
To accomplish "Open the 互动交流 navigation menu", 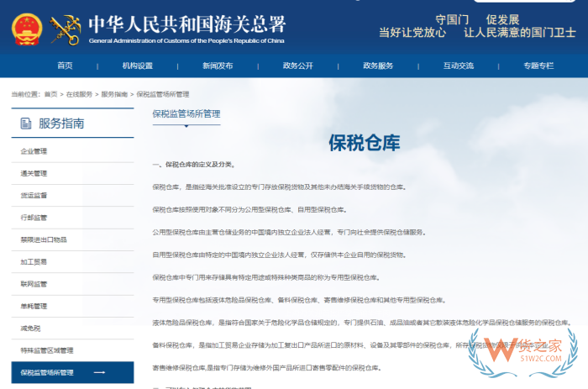I will (x=459, y=66).
